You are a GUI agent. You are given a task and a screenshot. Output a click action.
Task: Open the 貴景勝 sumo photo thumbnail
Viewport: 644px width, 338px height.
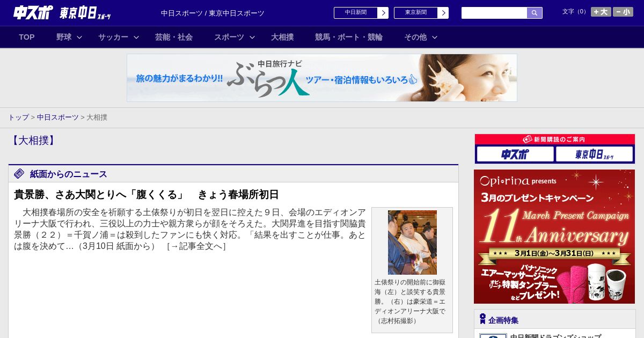412,243
